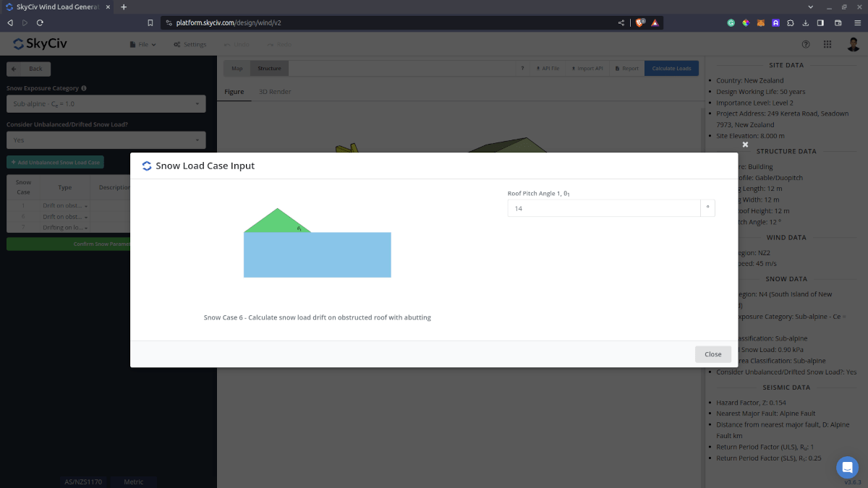Open the File menu

[142, 44]
